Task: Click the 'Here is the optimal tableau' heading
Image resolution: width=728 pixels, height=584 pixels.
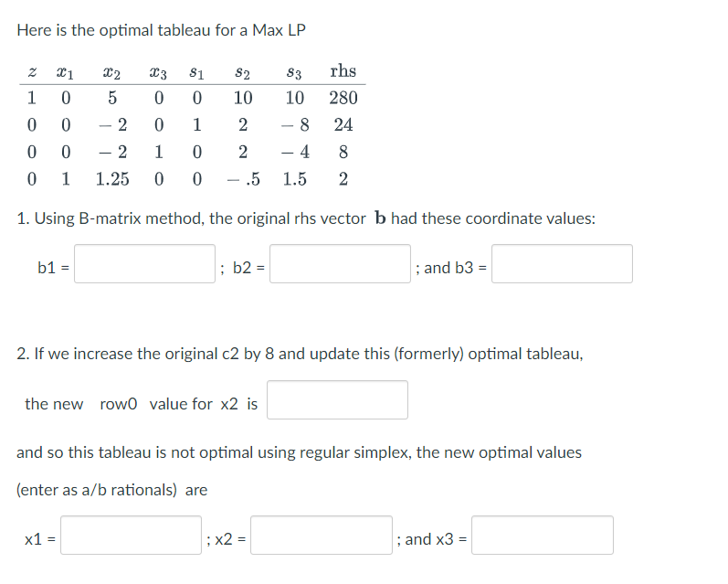Action: coord(161,30)
